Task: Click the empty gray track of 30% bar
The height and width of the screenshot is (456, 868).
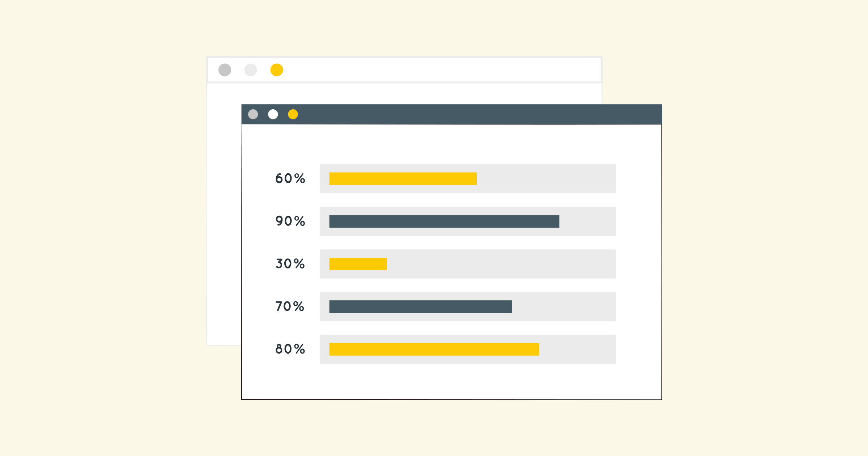Action: 501,264
